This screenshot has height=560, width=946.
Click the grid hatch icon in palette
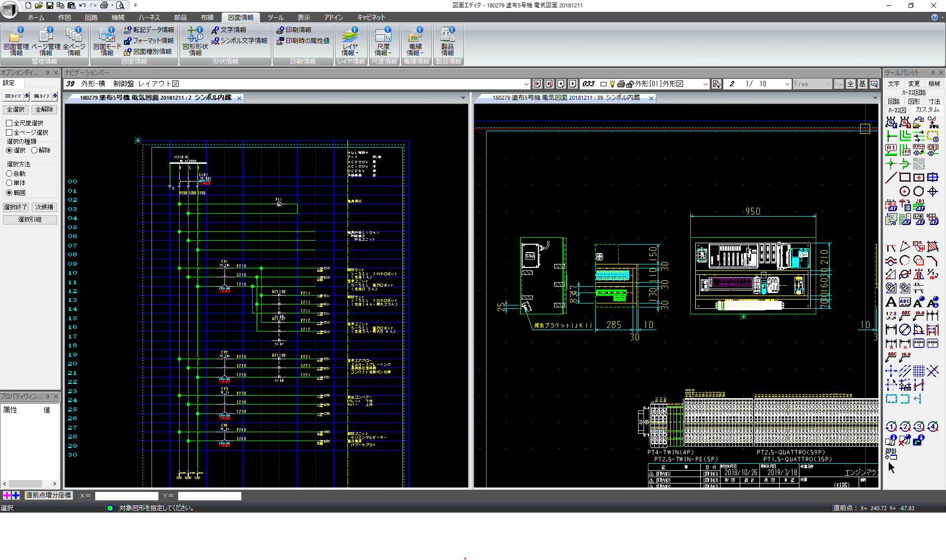(x=918, y=371)
